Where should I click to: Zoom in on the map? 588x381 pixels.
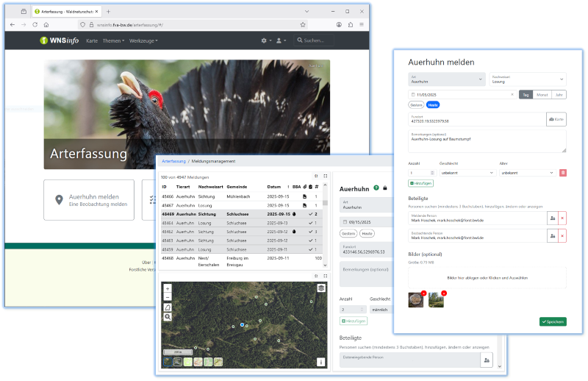click(168, 288)
